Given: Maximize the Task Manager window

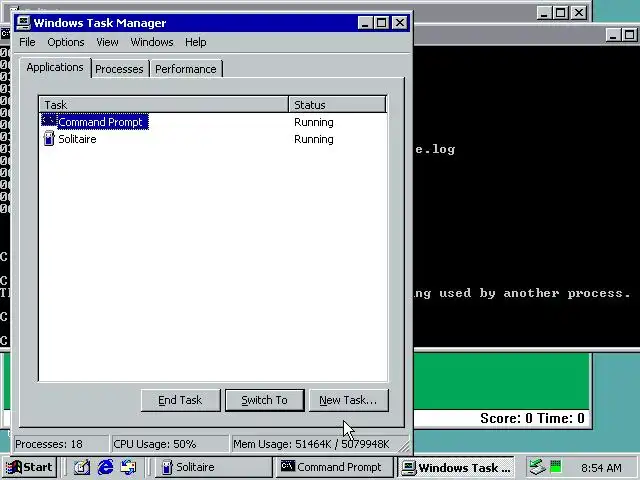Looking at the screenshot, I should coord(382,23).
